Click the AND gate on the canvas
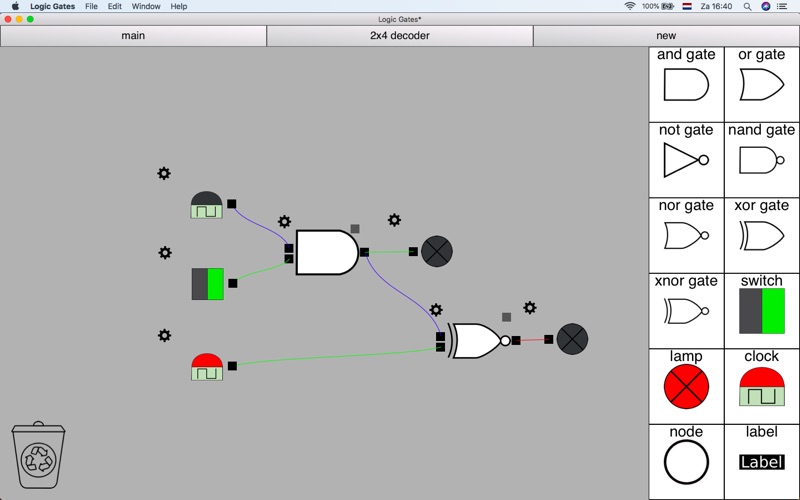 (x=327, y=253)
